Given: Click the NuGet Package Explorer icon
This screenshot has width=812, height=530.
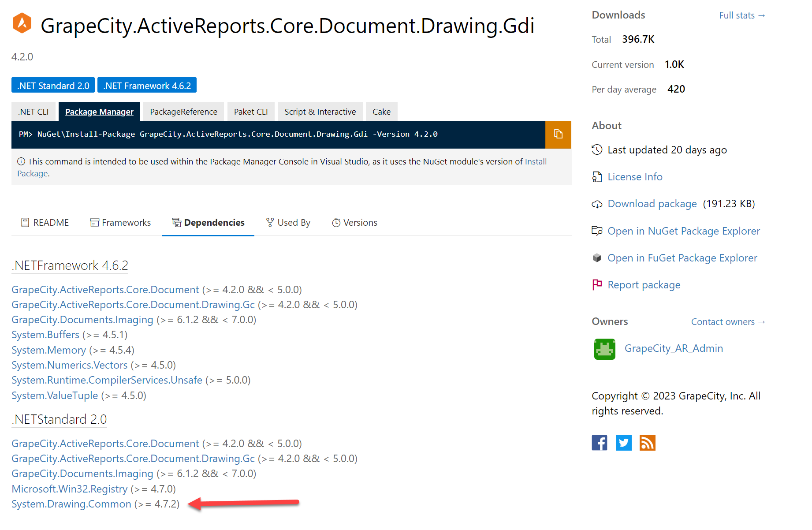Looking at the screenshot, I should pyautogui.click(x=597, y=231).
